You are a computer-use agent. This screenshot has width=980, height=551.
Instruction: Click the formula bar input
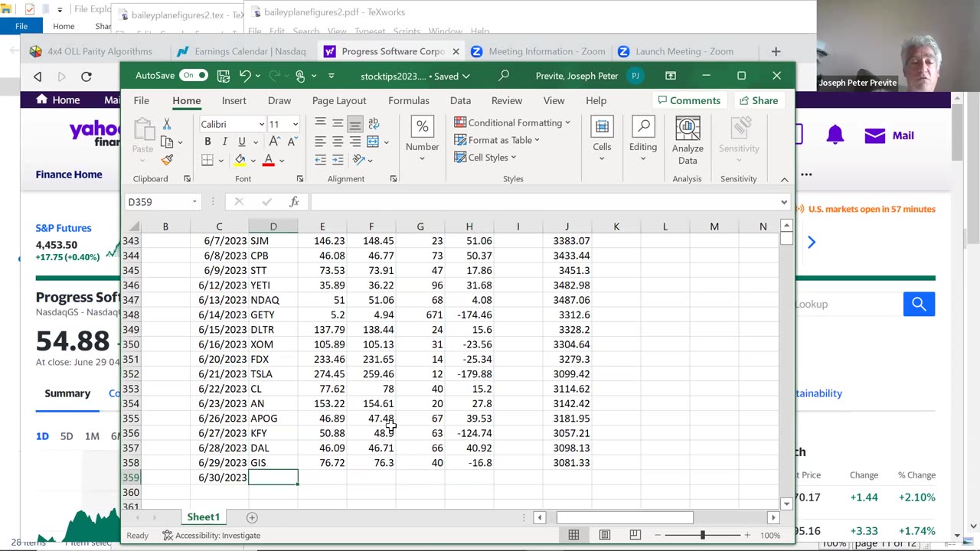coord(544,202)
